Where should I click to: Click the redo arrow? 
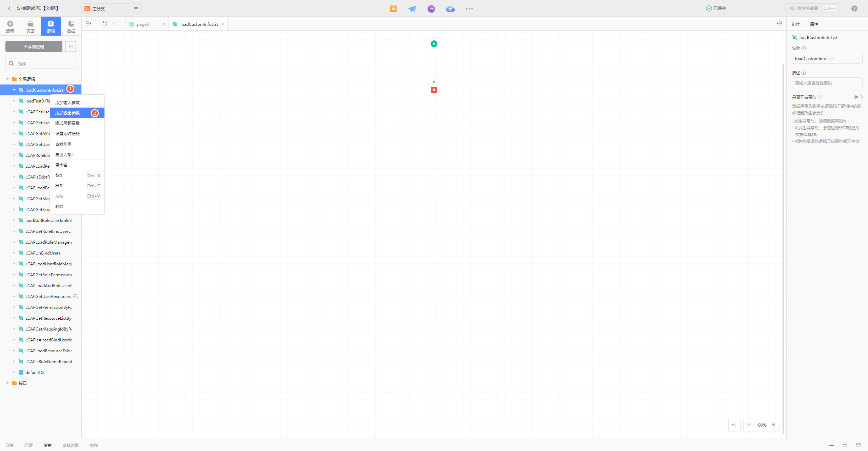pyautogui.click(x=116, y=23)
